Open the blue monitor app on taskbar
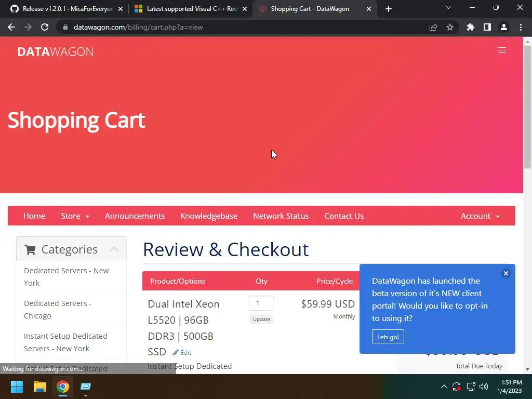Screen dimensions: 532x399 tap(86, 387)
